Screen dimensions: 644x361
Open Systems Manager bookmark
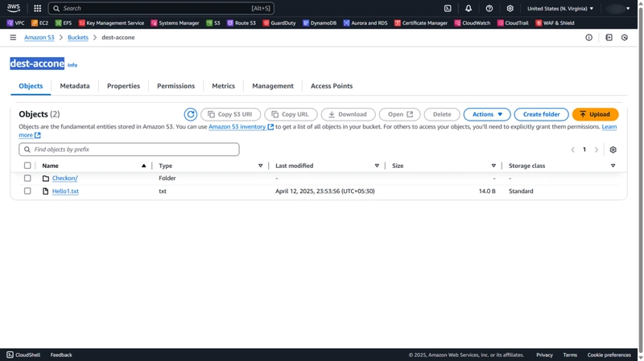(x=175, y=23)
